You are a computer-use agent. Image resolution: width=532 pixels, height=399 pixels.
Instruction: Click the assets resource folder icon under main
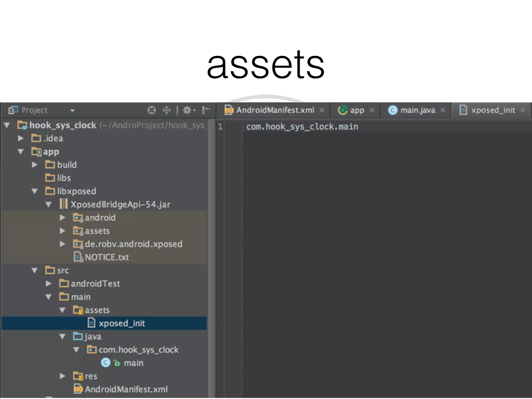[78, 310]
